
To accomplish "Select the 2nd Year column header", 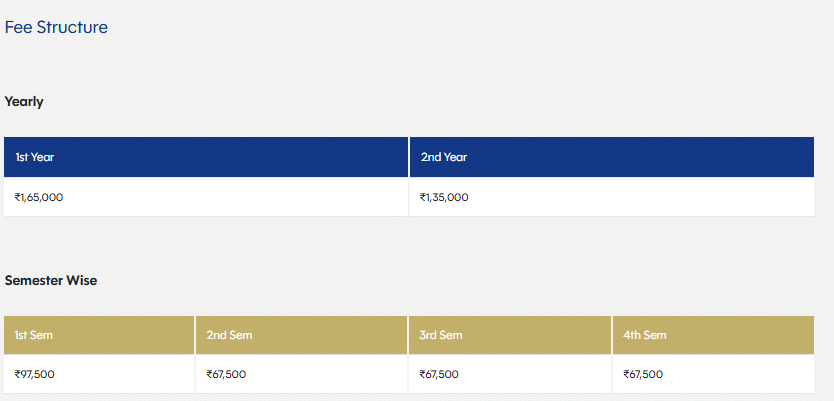I will coord(444,157).
